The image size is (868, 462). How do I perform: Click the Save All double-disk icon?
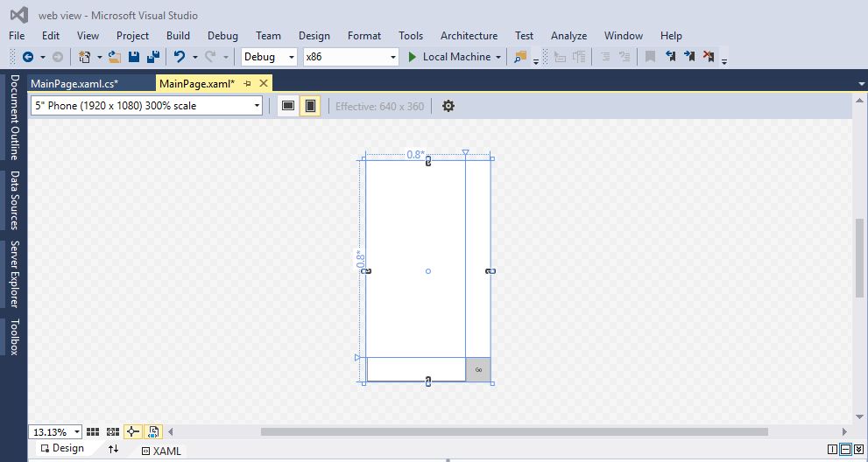point(153,56)
